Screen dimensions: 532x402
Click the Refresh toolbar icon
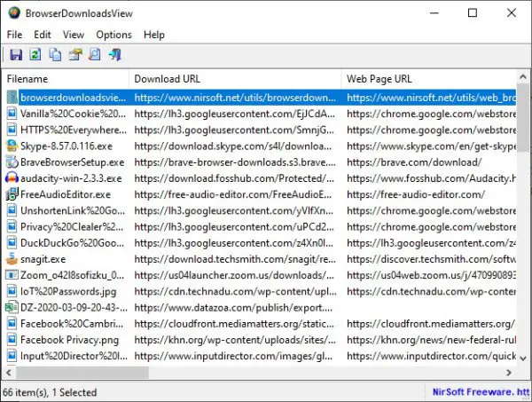pos(35,55)
